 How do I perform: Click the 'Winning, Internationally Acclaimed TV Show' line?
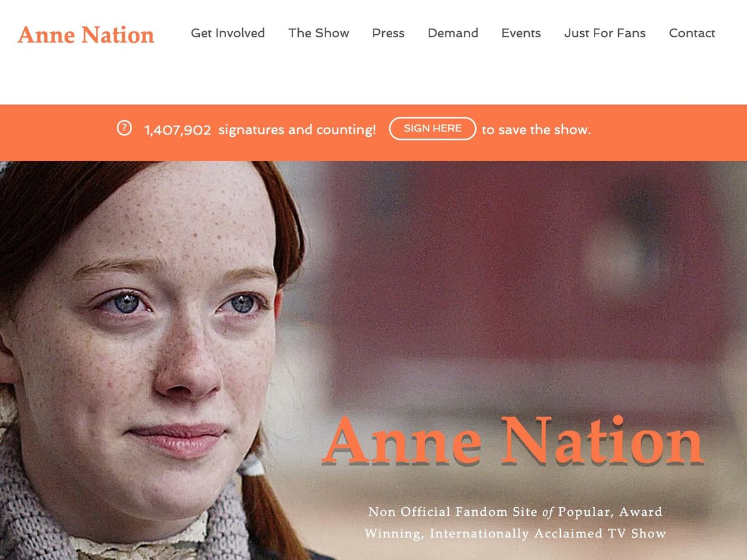(515, 534)
